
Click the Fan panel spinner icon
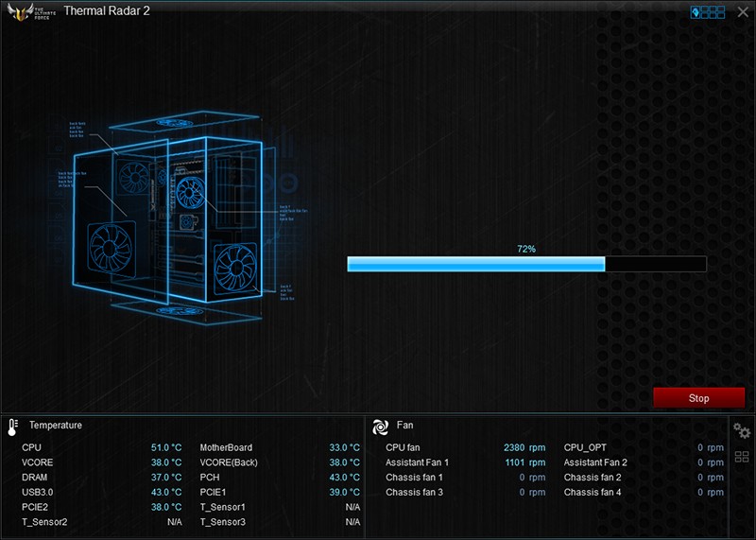(x=380, y=427)
